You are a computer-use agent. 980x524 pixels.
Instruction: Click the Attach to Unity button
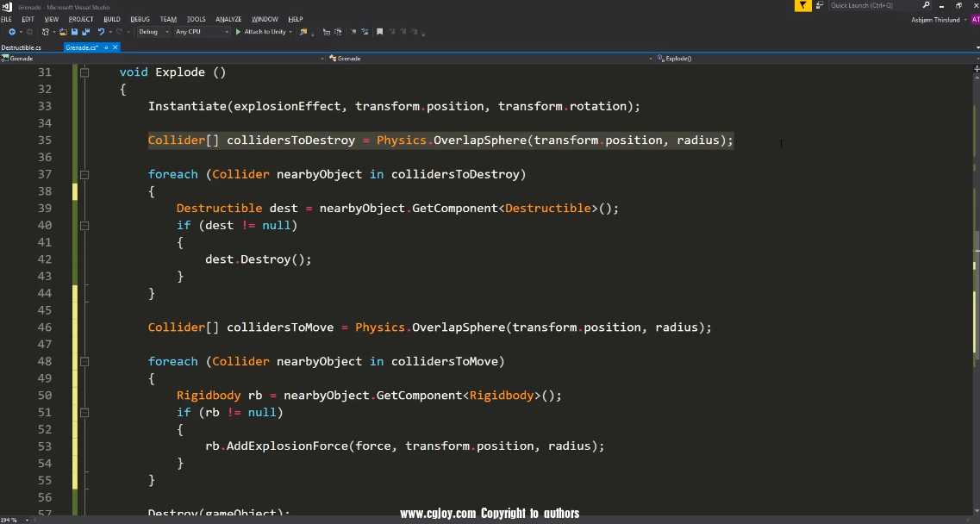(260, 32)
